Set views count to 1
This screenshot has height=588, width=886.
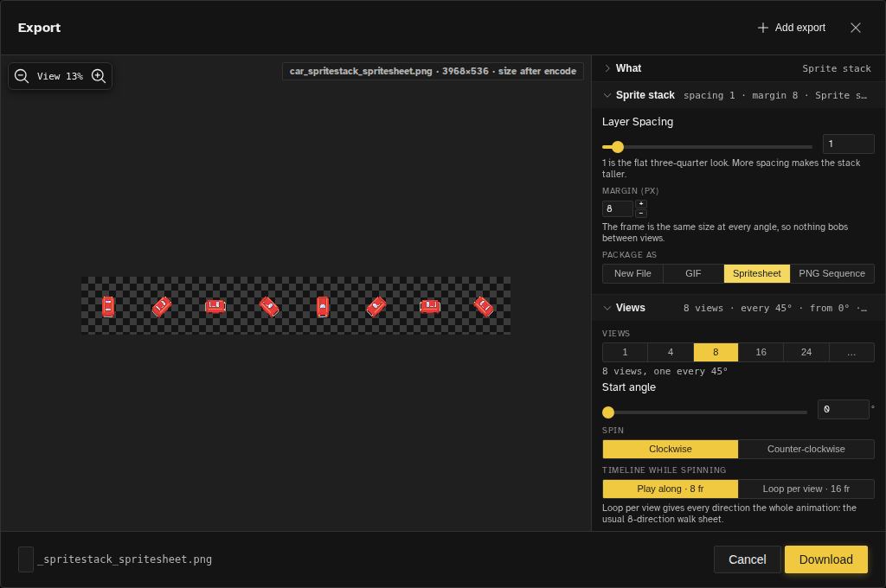pos(625,352)
